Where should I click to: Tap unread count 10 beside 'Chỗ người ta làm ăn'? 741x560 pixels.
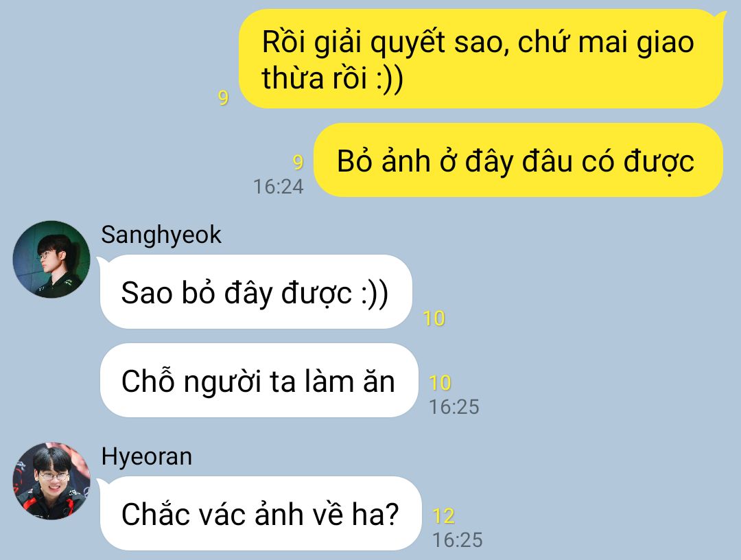[x=440, y=383]
